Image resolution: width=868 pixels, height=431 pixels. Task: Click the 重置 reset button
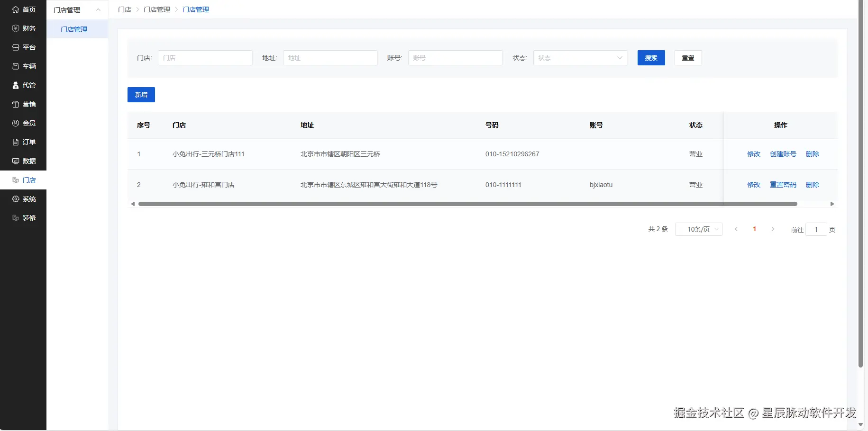(688, 58)
